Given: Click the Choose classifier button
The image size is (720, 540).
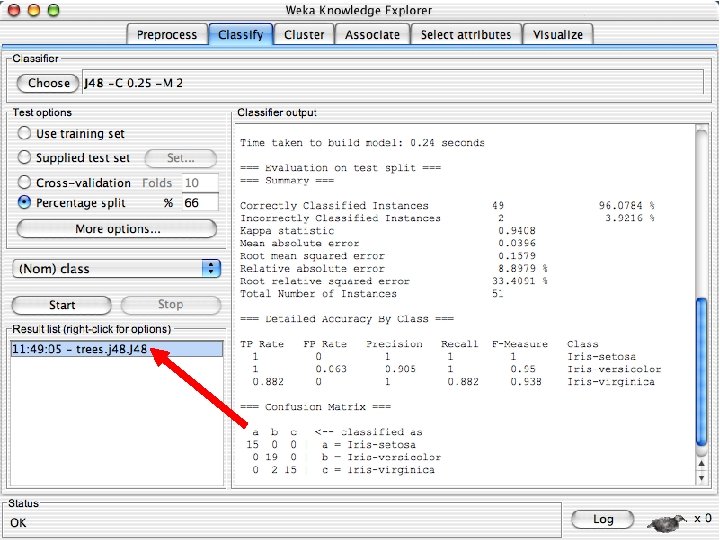Looking at the screenshot, I should pyautogui.click(x=48, y=83).
